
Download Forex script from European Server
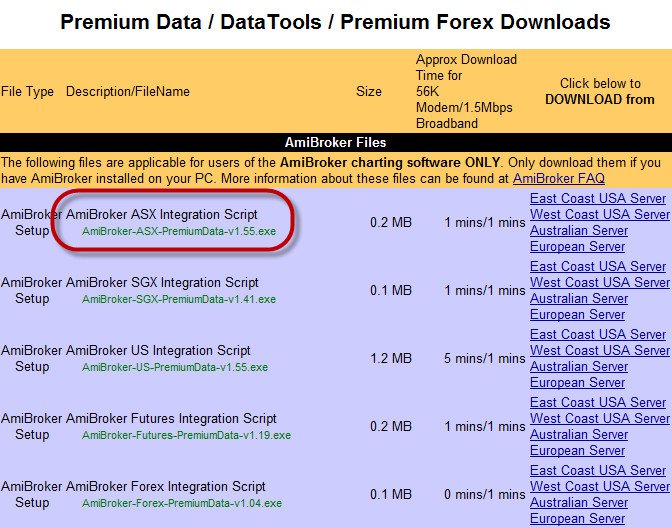pyautogui.click(x=577, y=519)
